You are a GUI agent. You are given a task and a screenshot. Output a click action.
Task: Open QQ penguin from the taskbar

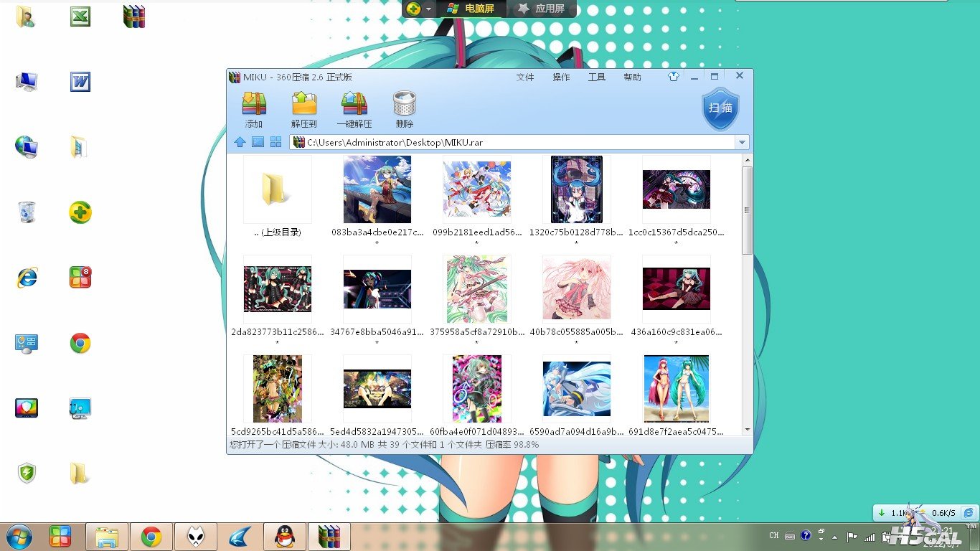click(x=285, y=537)
